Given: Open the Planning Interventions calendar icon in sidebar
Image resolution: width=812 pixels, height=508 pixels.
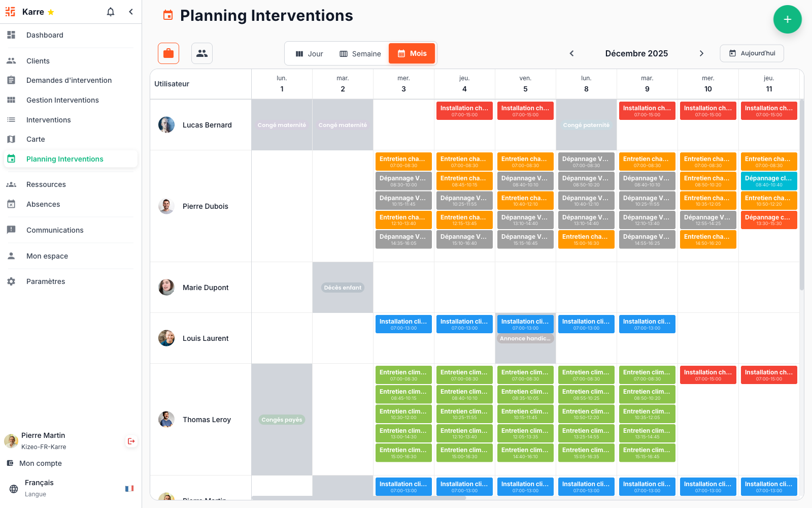Looking at the screenshot, I should 11,158.
